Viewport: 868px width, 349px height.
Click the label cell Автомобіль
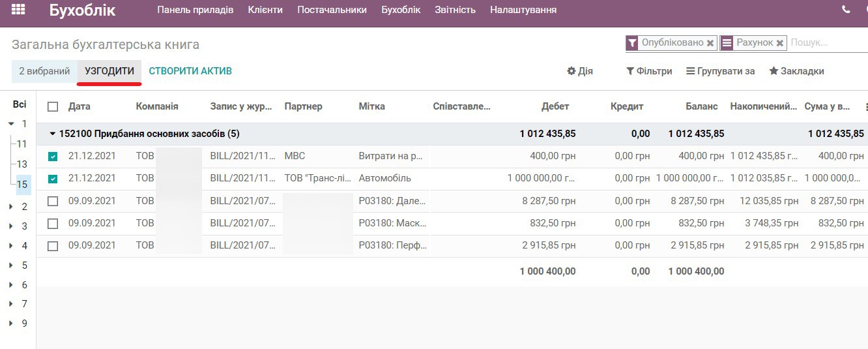click(x=385, y=179)
